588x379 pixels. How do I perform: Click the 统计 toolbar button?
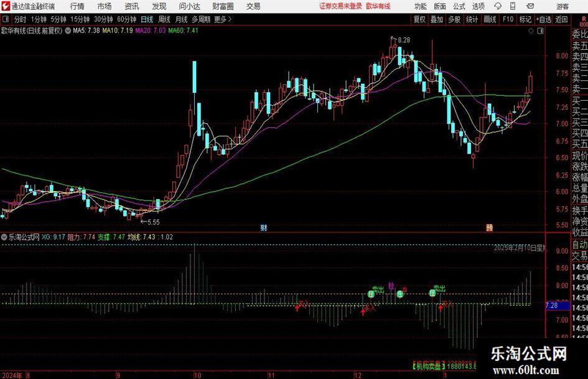tap(472, 19)
